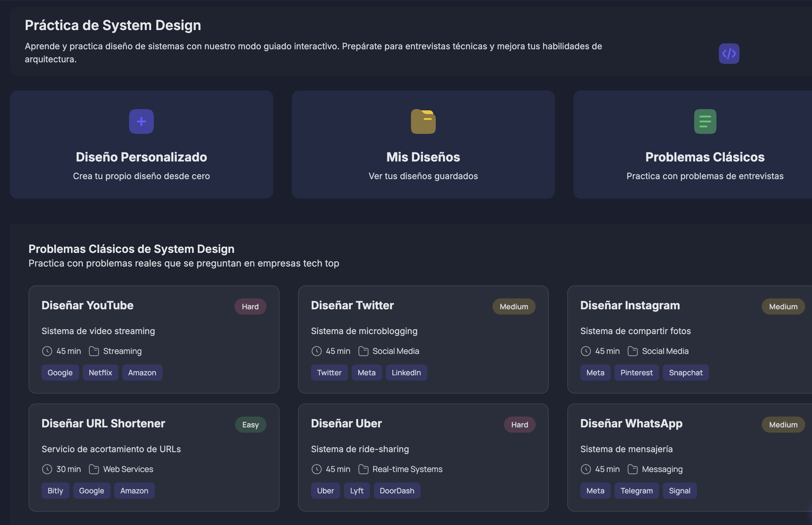Click the Telegram tag on WhatsApp card

tap(636, 490)
